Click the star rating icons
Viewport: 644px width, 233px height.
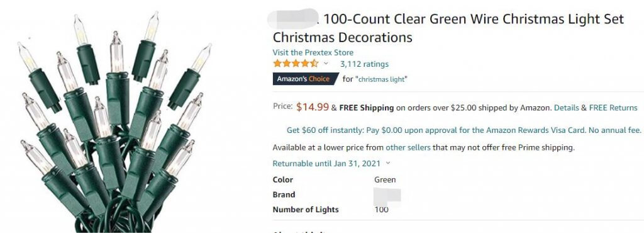(296, 64)
